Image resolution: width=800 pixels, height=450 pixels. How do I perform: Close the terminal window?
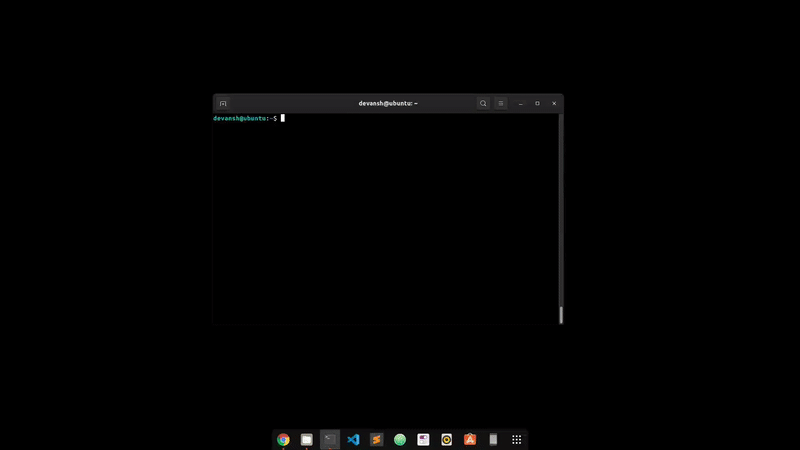click(554, 104)
